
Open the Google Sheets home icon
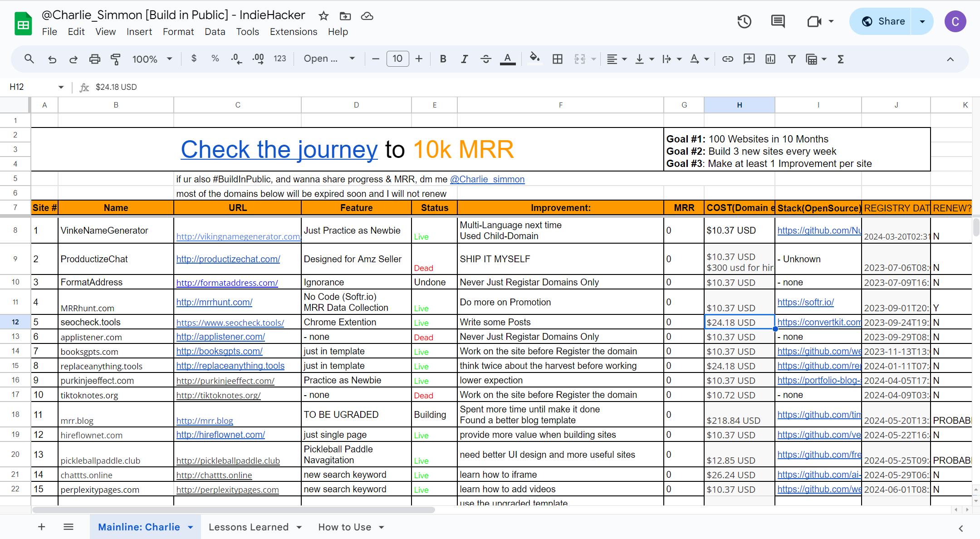[x=23, y=24]
